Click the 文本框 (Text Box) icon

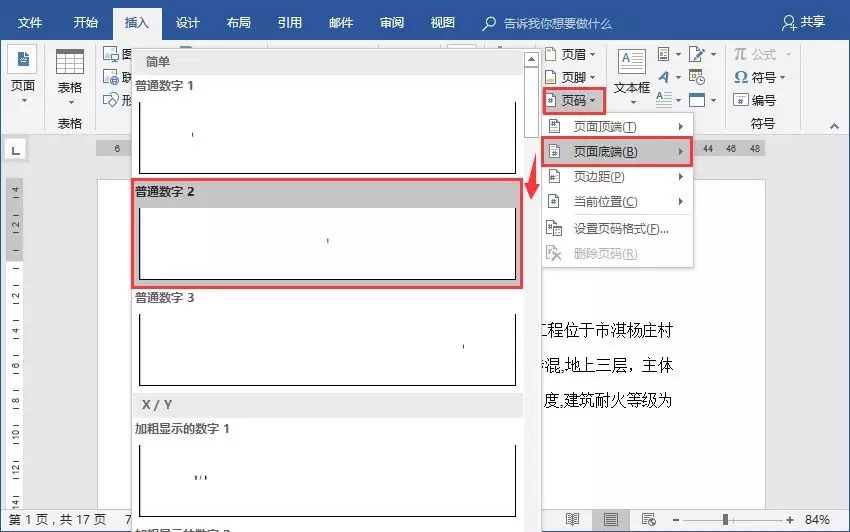(632, 62)
